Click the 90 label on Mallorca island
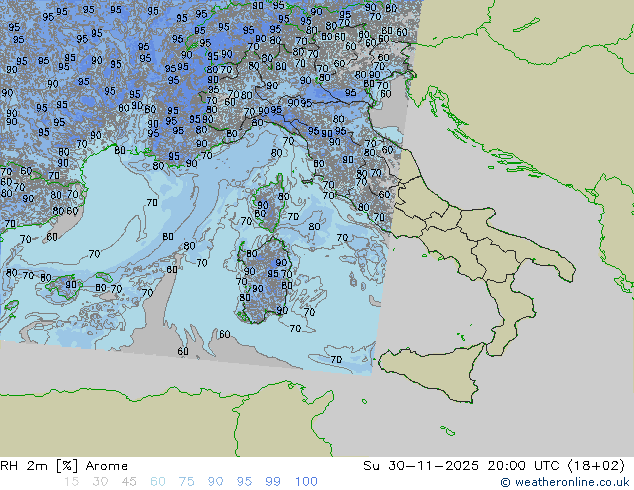The height and width of the screenshot is (490, 634). pyautogui.click(x=71, y=285)
